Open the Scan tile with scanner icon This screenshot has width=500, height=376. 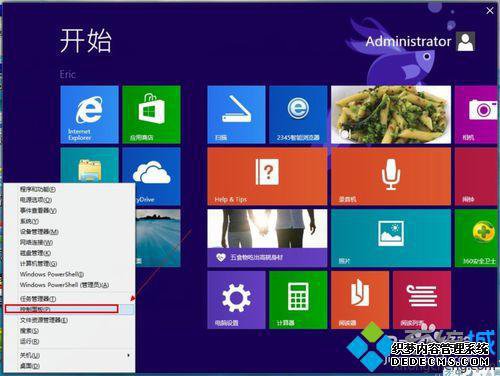[236, 115]
